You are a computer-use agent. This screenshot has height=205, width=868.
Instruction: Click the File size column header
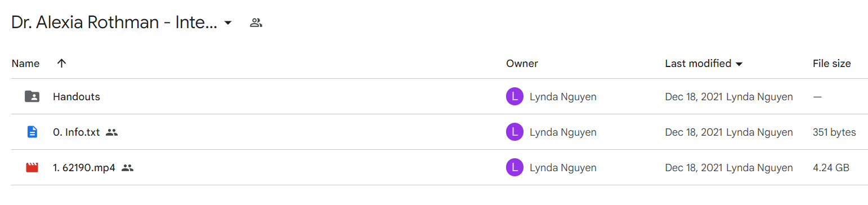pyautogui.click(x=831, y=64)
